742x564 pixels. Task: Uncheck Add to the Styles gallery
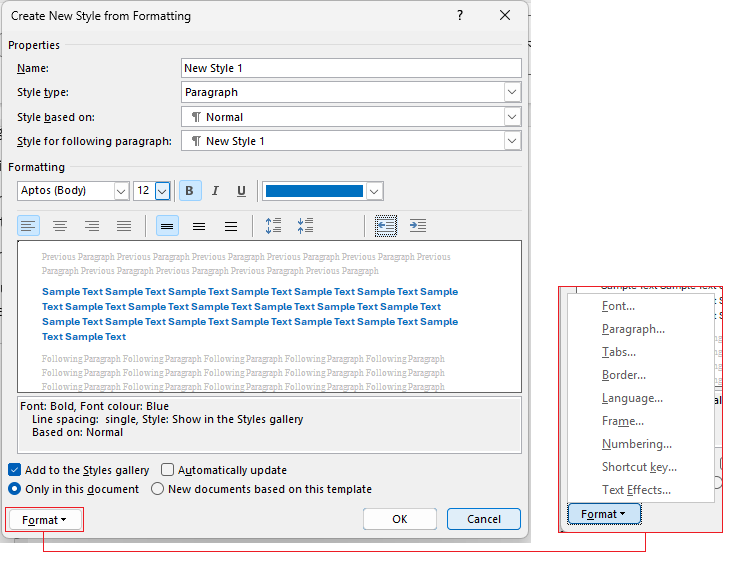15,470
